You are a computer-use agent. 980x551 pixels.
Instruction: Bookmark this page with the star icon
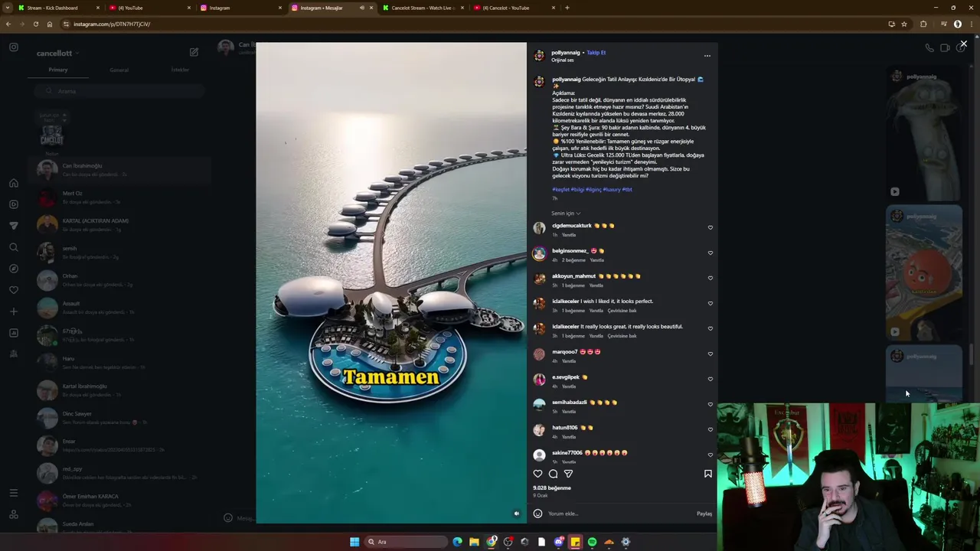(904, 24)
